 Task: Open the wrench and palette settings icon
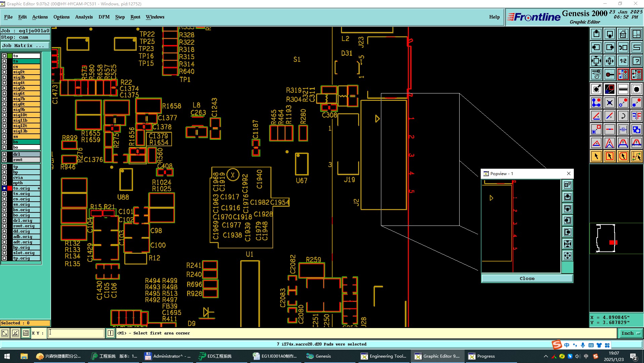point(596,74)
